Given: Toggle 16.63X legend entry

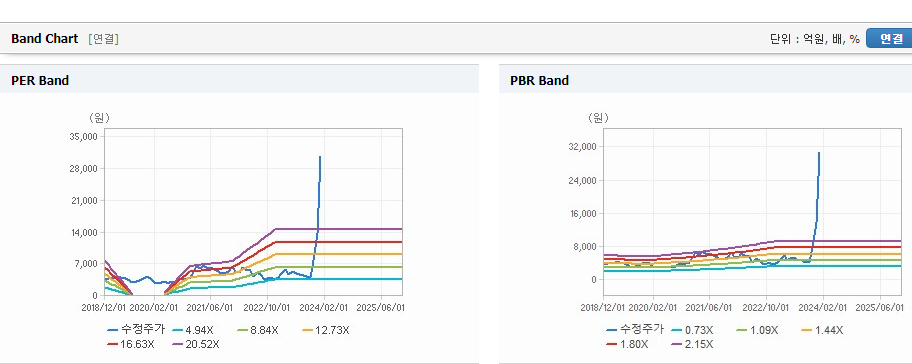Looking at the screenshot, I should (131, 344).
